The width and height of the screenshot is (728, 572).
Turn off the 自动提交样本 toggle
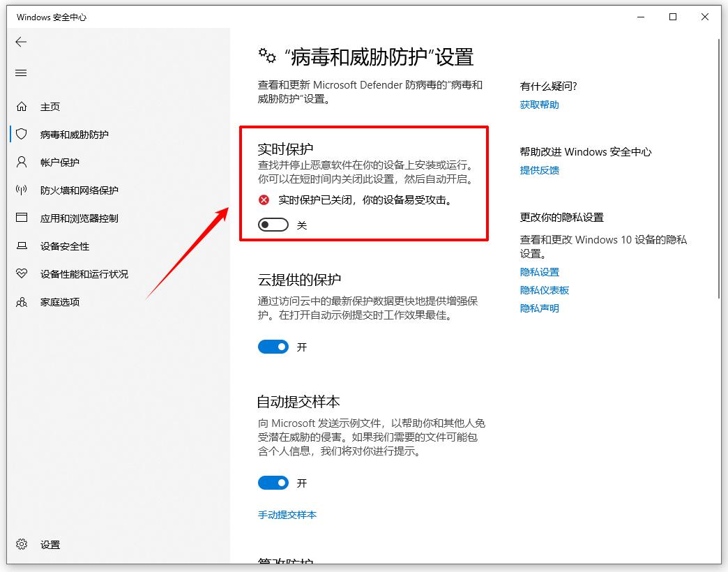click(x=273, y=483)
